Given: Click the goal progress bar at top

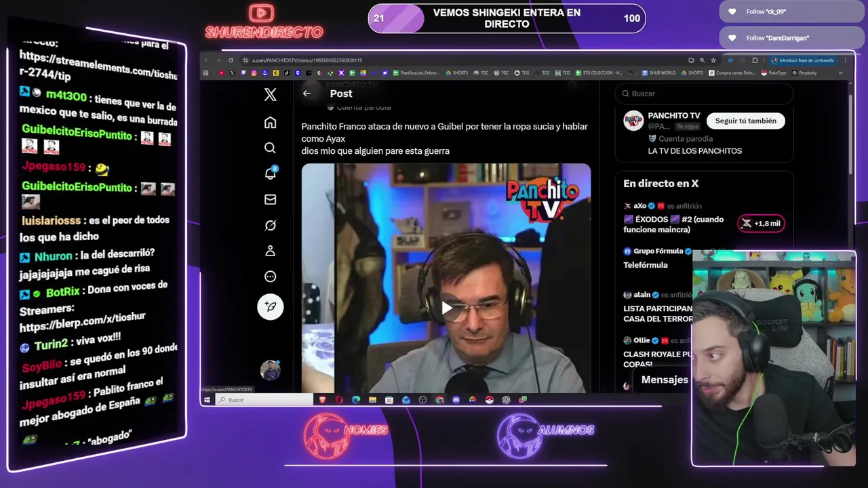Looking at the screenshot, I should click(507, 18).
